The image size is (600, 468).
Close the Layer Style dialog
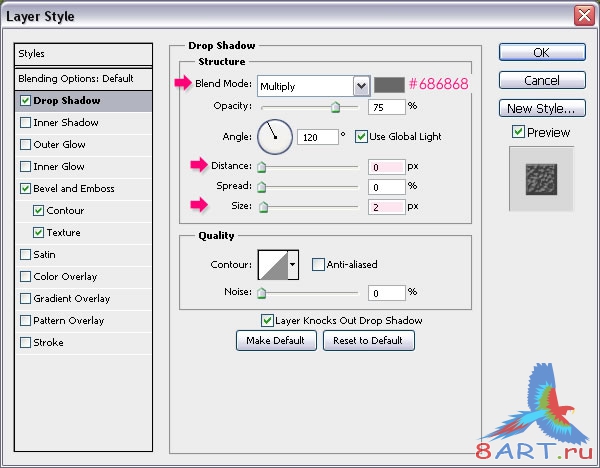click(x=584, y=16)
